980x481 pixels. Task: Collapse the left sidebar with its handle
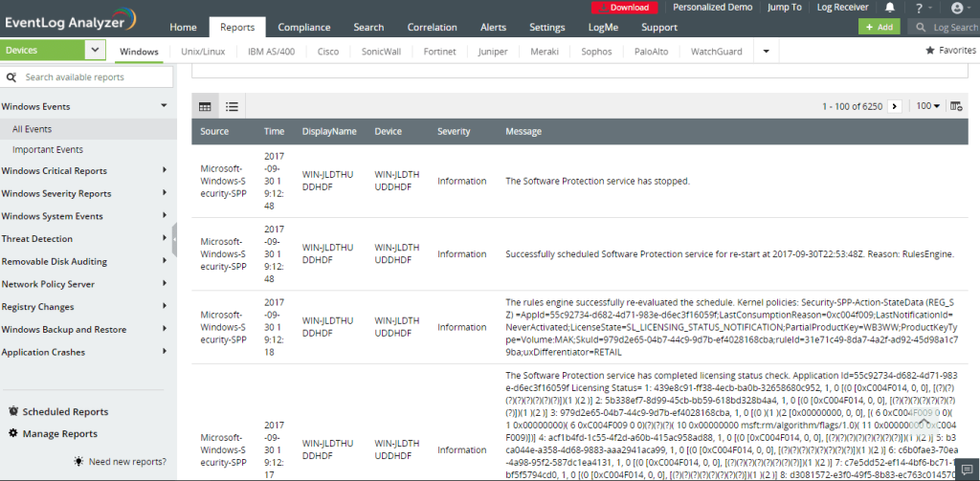(175, 244)
